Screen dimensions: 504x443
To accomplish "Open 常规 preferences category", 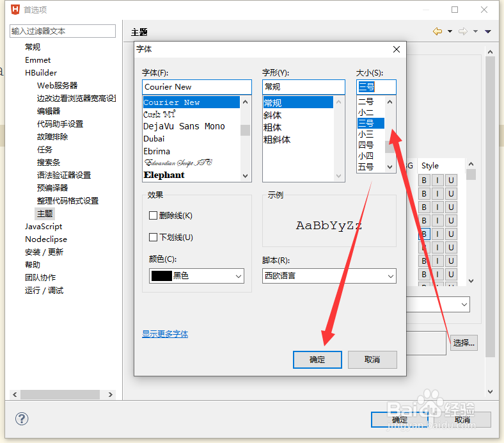I will [x=33, y=47].
